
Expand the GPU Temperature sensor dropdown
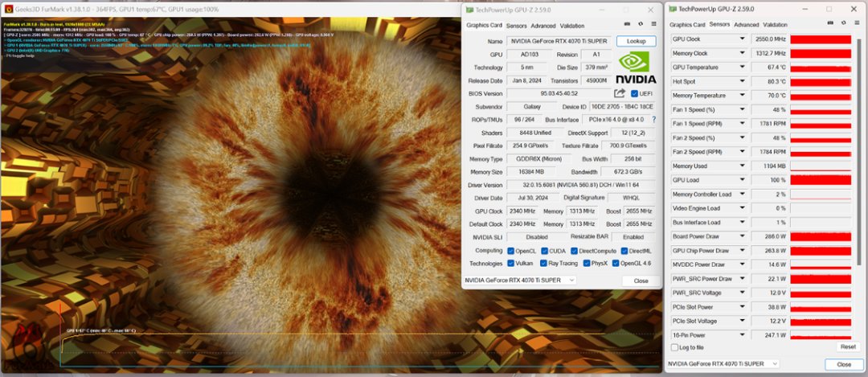tap(743, 68)
